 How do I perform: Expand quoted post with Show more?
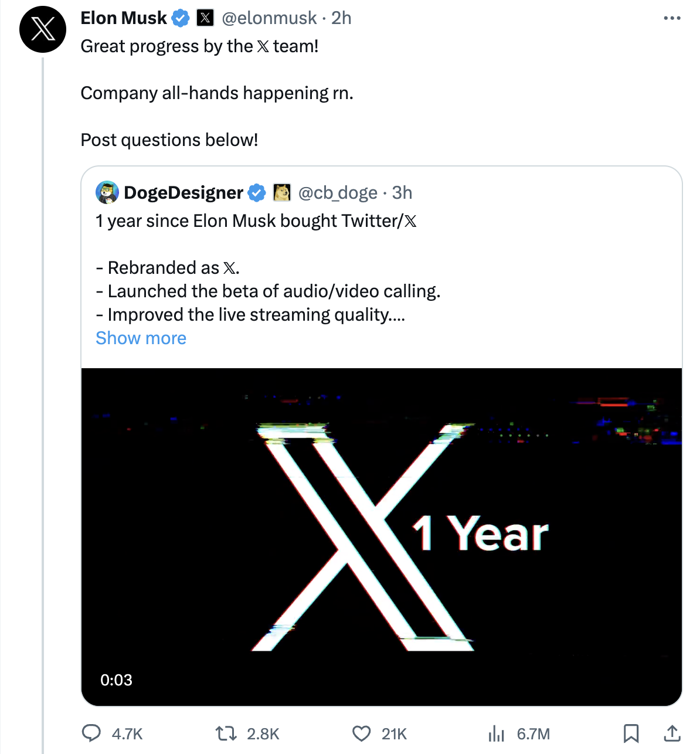coord(141,338)
